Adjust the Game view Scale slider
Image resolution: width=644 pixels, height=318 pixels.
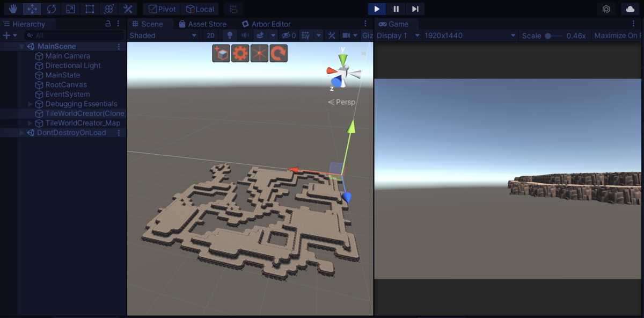[553, 35]
